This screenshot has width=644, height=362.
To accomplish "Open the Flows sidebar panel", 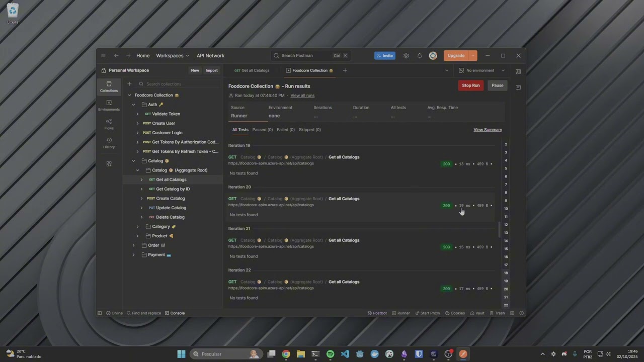I will tap(109, 124).
